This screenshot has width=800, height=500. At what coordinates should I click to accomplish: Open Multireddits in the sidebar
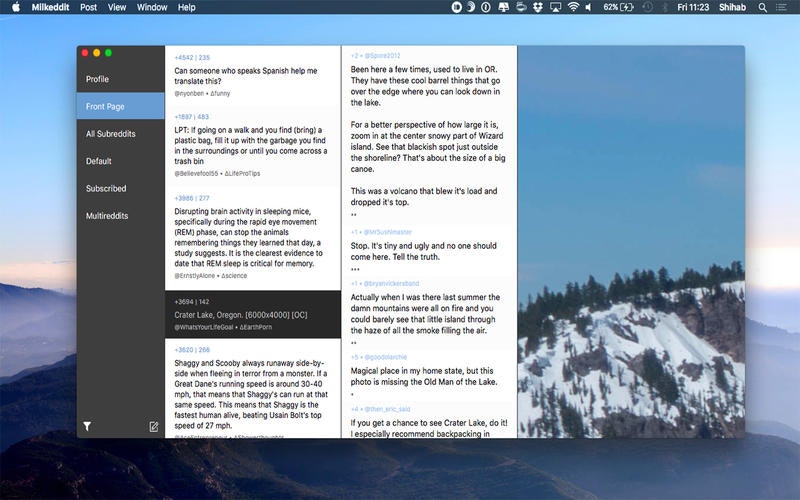(x=120, y=216)
